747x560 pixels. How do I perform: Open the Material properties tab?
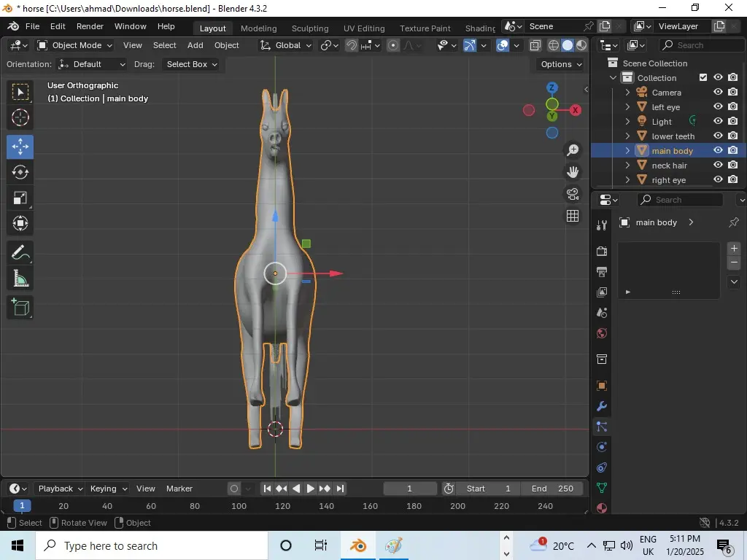click(602, 507)
